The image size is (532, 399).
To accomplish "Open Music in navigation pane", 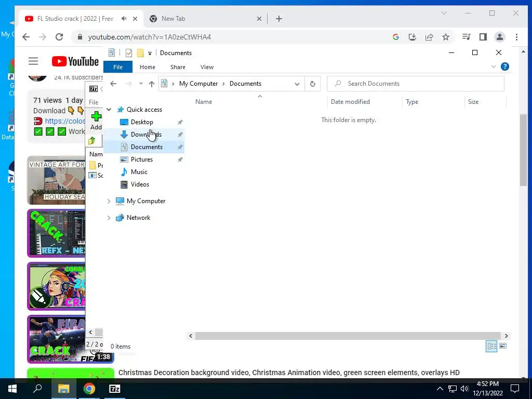I will tap(139, 171).
